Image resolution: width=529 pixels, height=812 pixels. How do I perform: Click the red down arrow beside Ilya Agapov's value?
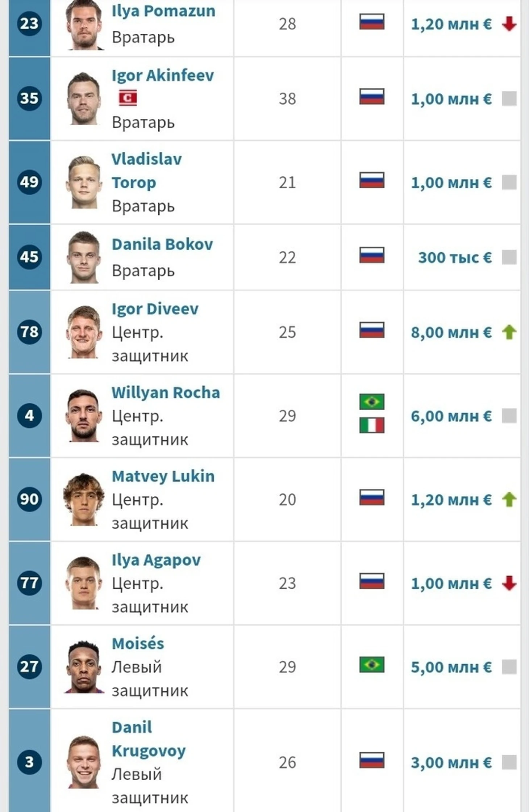tap(509, 583)
